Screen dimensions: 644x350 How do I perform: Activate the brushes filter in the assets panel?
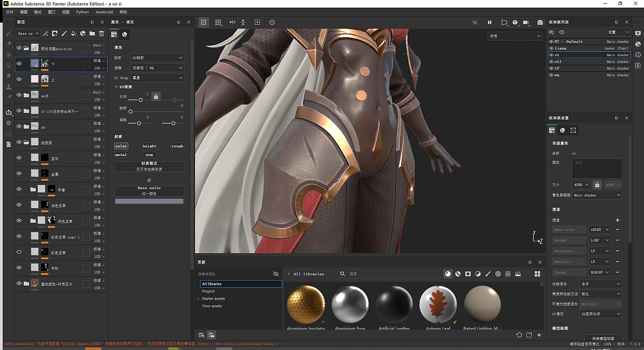(x=488, y=274)
